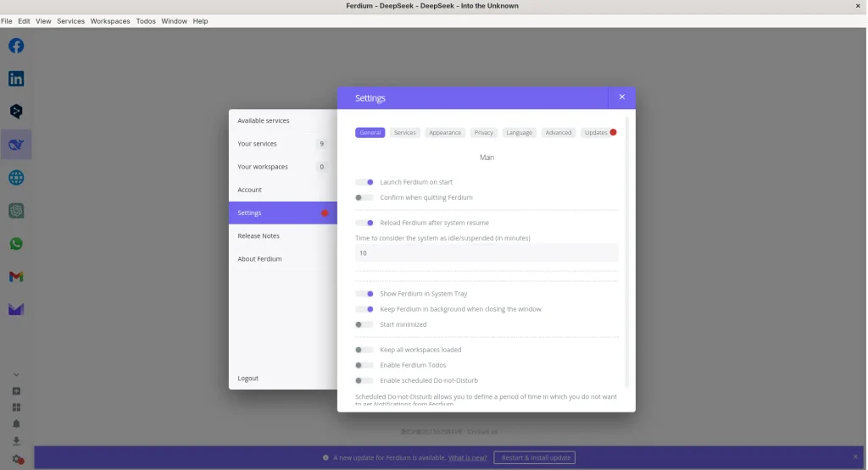868x470 pixels.
Task: Open the Services menu in menu bar
Action: tap(71, 21)
